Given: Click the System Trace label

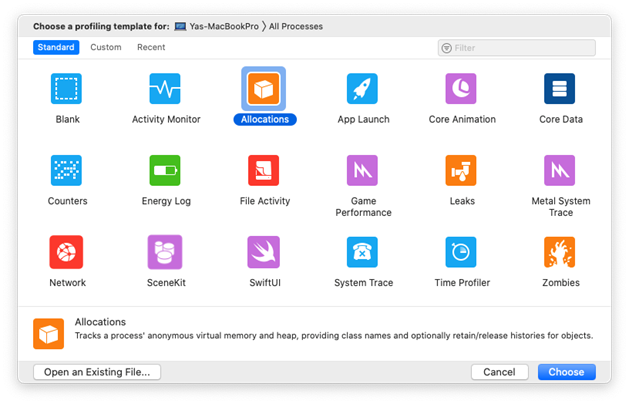Looking at the screenshot, I should 363,283.
